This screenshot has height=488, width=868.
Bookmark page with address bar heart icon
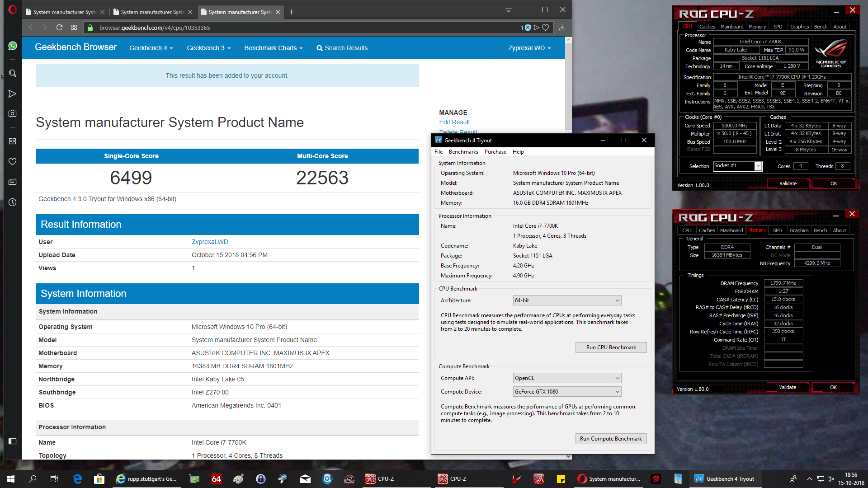546,28
